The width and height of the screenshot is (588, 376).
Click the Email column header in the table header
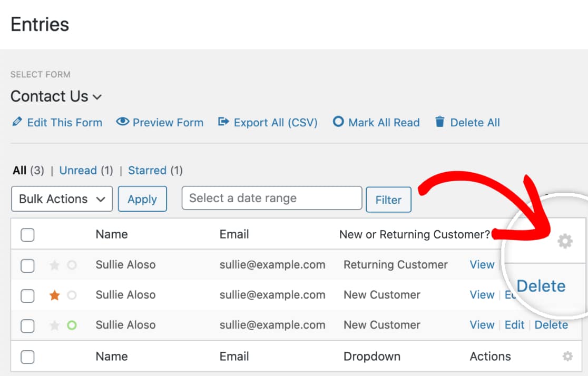(234, 234)
